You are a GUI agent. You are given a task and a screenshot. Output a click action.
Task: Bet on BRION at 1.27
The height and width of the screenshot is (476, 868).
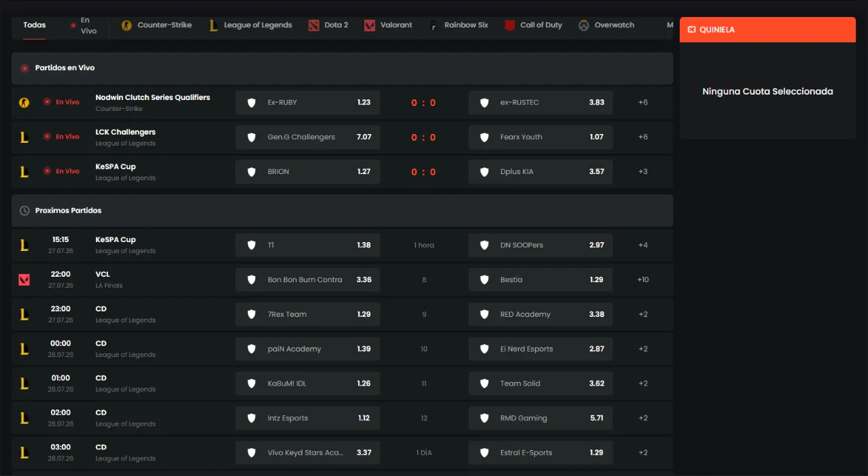307,172
